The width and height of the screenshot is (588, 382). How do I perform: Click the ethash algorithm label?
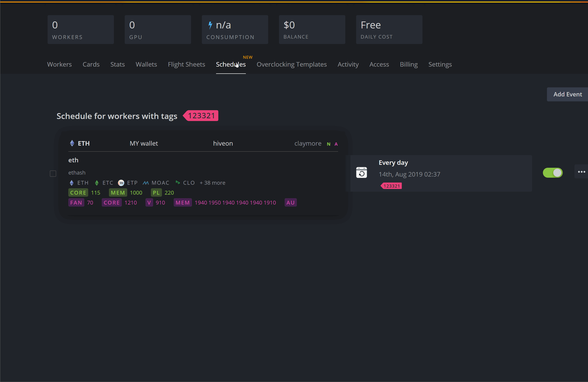77,172
